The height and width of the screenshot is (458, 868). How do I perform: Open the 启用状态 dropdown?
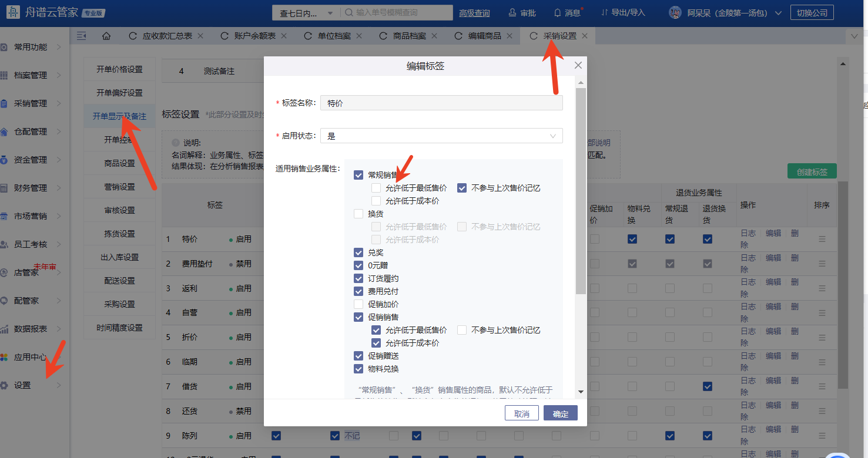point(441,136)
